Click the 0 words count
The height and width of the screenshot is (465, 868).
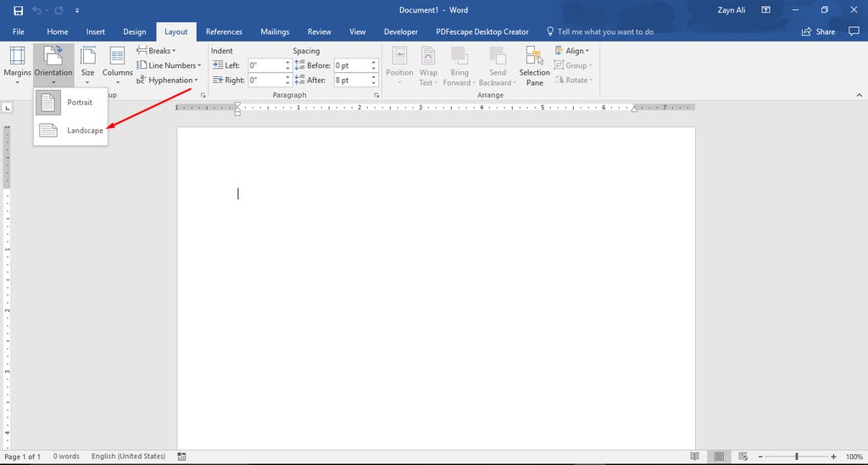[x=66, y=457]
